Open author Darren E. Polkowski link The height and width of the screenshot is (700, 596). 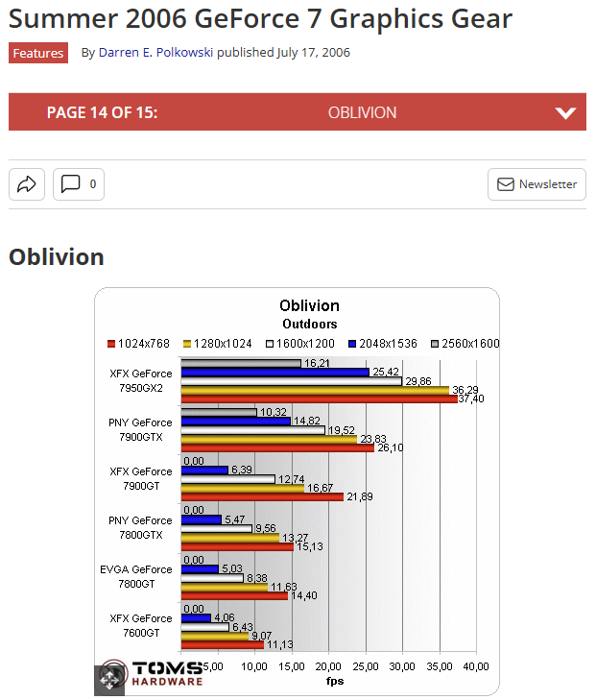[155, 52]
